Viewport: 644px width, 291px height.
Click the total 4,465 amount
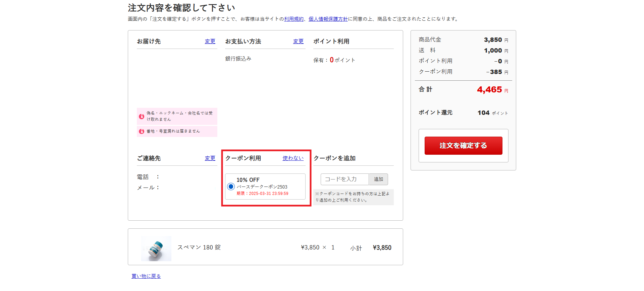pos(489,90)
